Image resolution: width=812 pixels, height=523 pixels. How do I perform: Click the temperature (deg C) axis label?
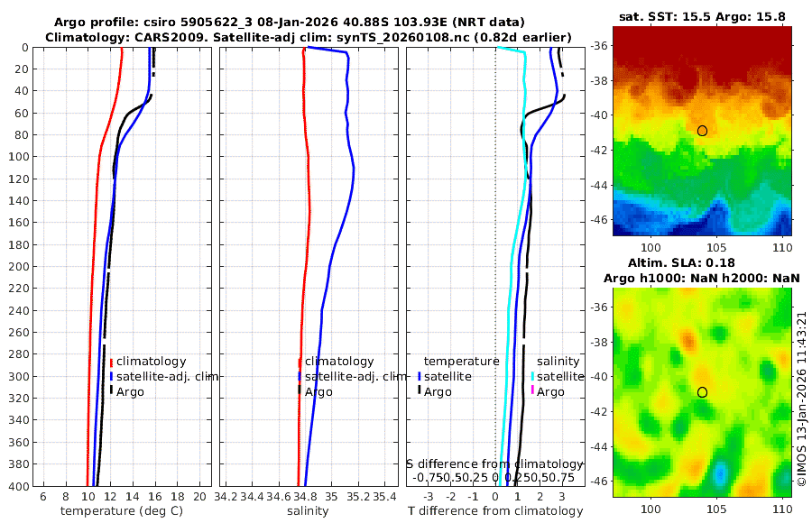coord(122,511)
